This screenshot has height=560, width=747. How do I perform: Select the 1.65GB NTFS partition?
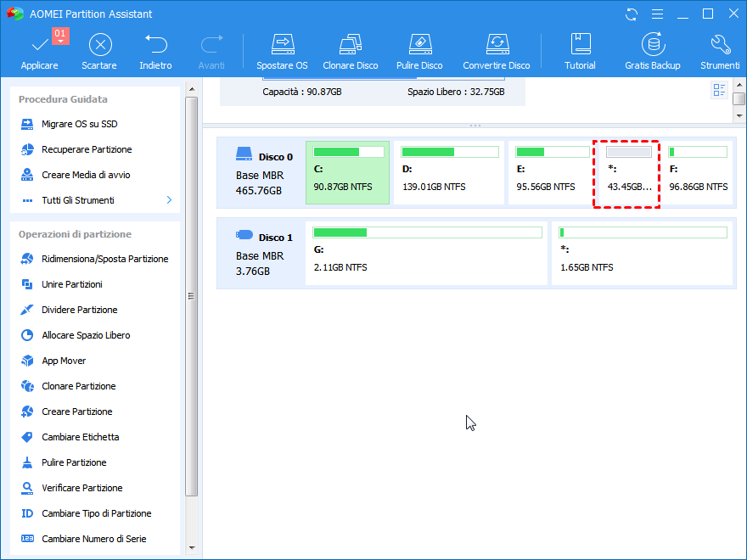642,253
